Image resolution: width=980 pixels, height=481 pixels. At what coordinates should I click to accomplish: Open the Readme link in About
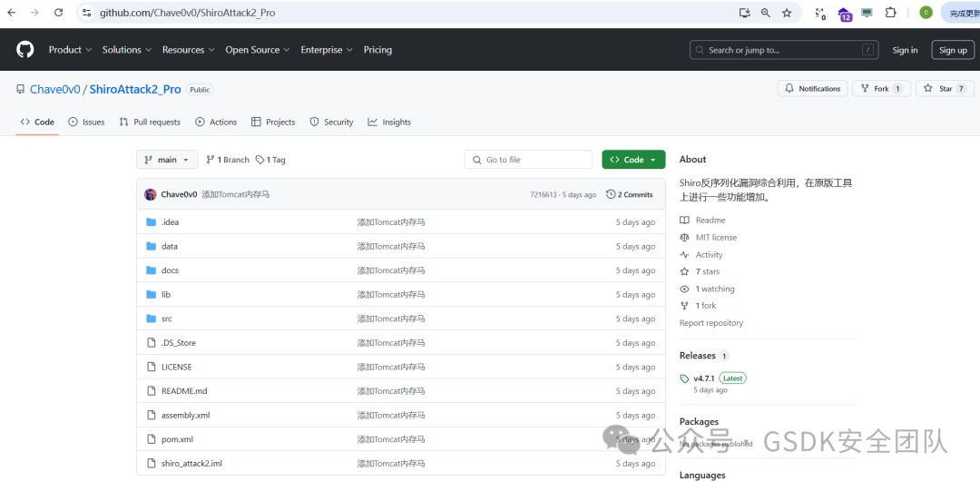(702, 221)
